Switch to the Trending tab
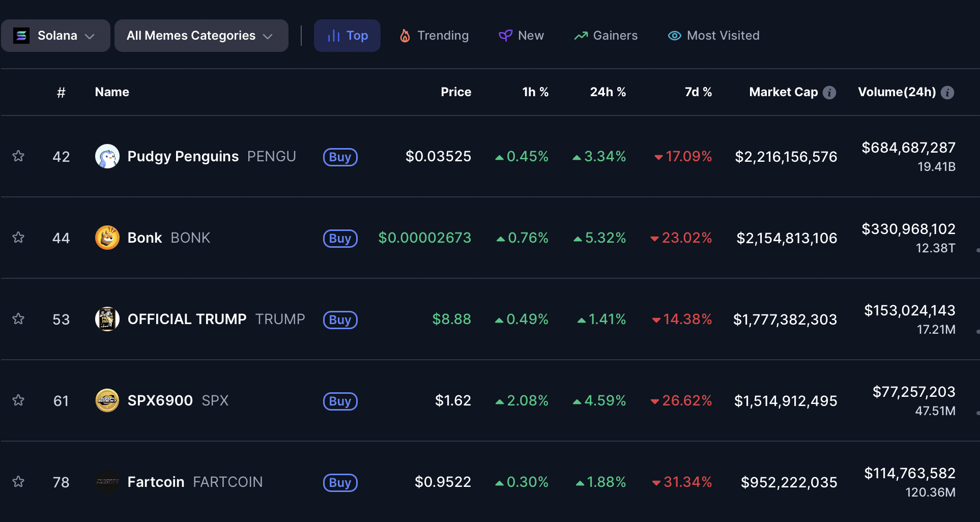Screen dimensions: 980x522 [434, 36]
